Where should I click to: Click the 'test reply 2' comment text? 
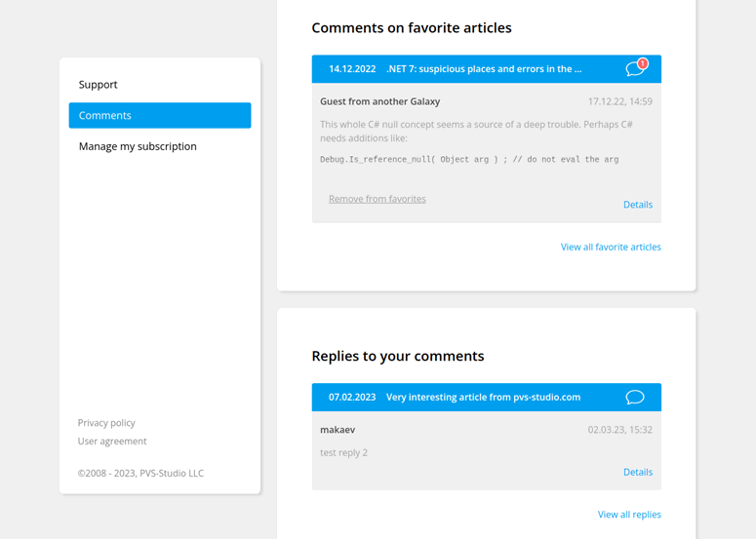pyautogui.click(x=343, y=453)
